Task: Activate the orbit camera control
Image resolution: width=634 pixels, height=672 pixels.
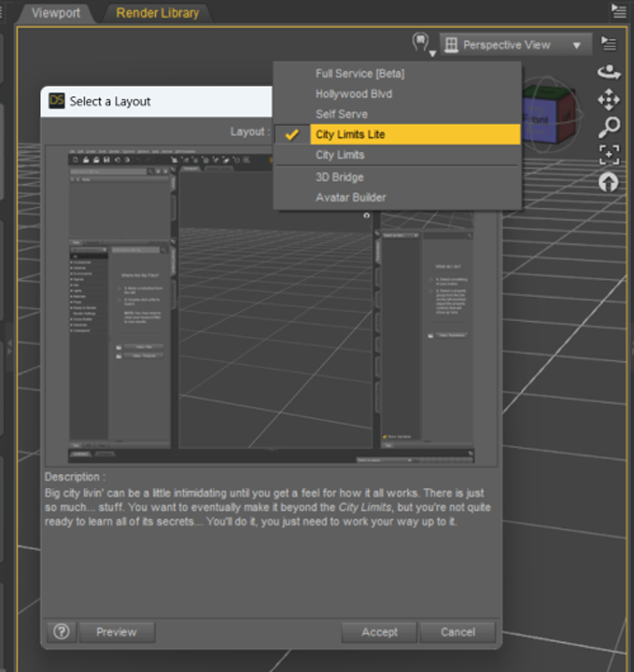Action: 609,73
